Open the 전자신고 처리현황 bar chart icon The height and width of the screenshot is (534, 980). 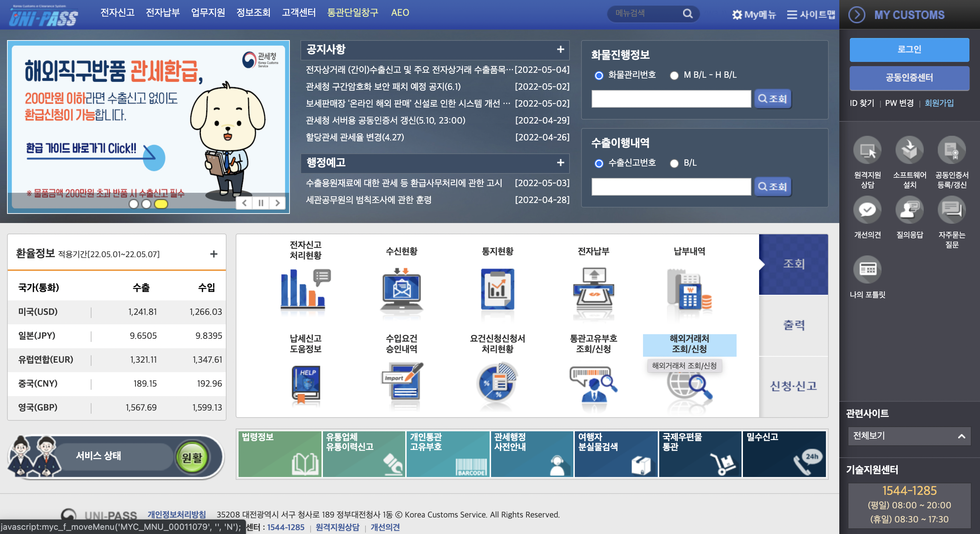click(305, 289)
